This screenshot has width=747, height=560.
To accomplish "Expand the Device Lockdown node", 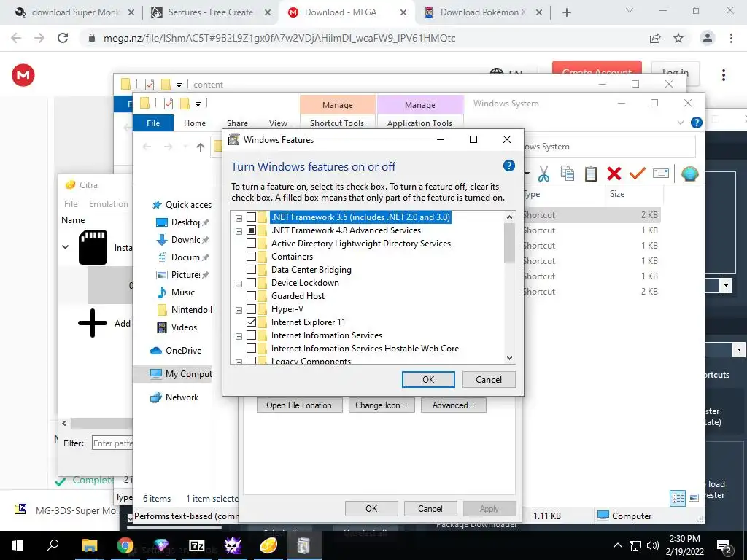I will [239, 284].
